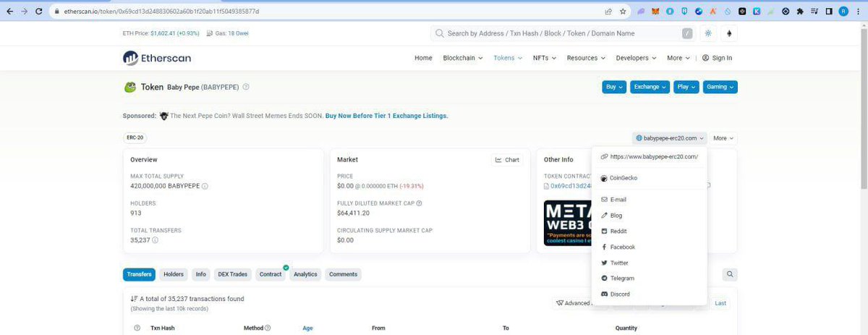Screen dimensions: 868x335
Task: Click the search magnifier button above transfers table
Action: (730, 274)
